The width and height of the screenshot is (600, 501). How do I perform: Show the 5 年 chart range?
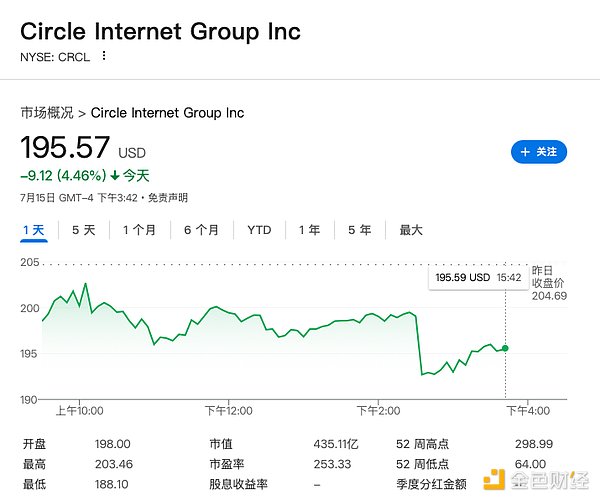tap(359, 230)
